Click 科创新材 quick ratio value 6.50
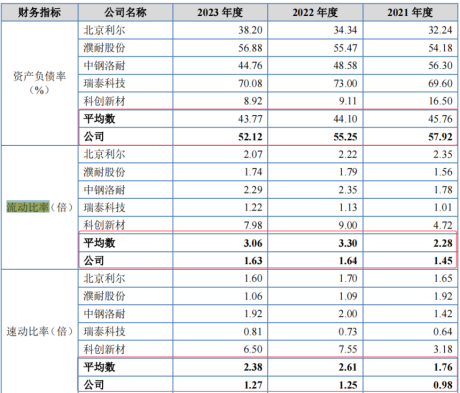 pyautogui.click(x=253, y=349)
